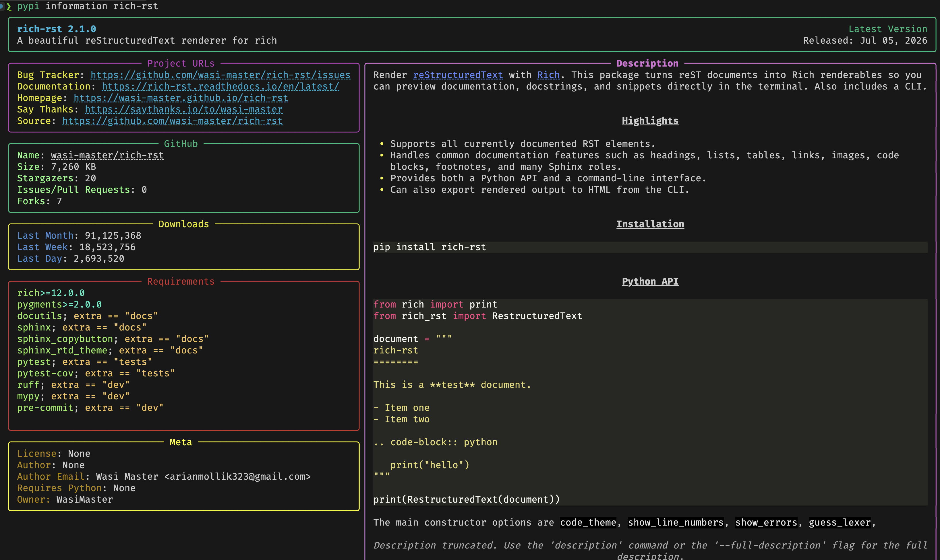Click the 'pip install rich-rst' code line
Image resolution: width=940 pixels, height=560 pixels.
coord(430,247)
